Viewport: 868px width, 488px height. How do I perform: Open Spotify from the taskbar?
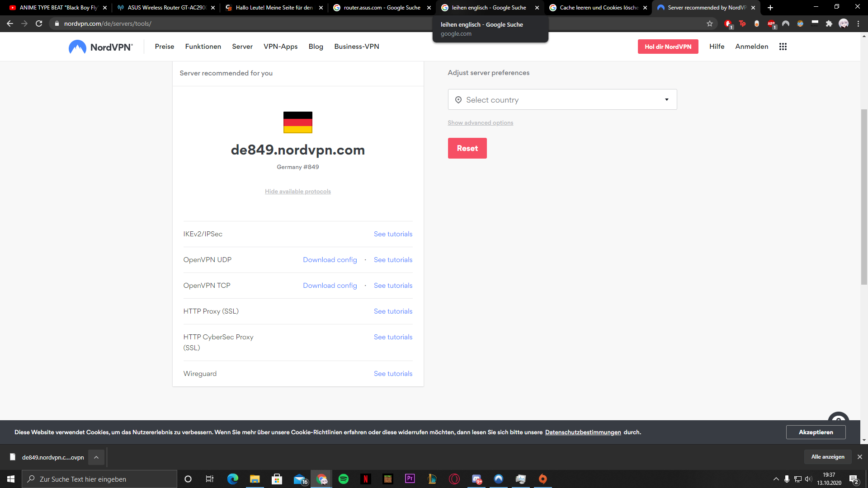[x=344, y=479]
